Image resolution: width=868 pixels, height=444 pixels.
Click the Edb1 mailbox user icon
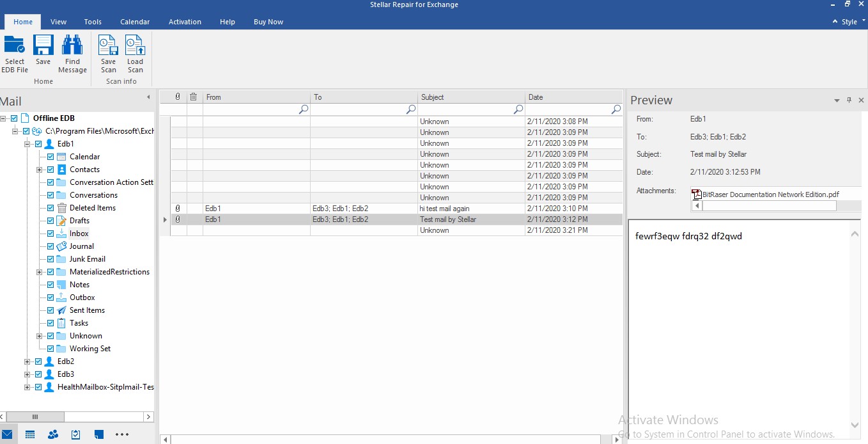[x=49, y=144]
